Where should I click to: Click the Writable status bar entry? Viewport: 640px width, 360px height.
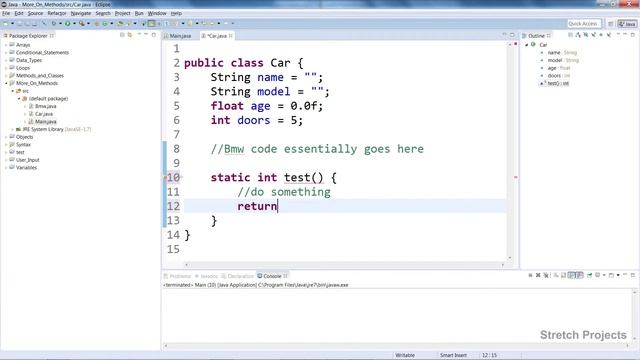pos(405,356)
